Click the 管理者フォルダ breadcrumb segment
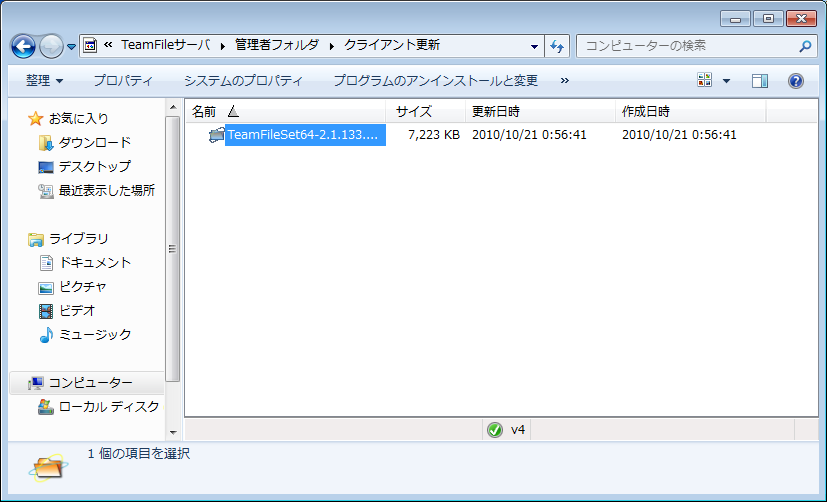This screenshot has height=502, width=827. coord(276,46)
